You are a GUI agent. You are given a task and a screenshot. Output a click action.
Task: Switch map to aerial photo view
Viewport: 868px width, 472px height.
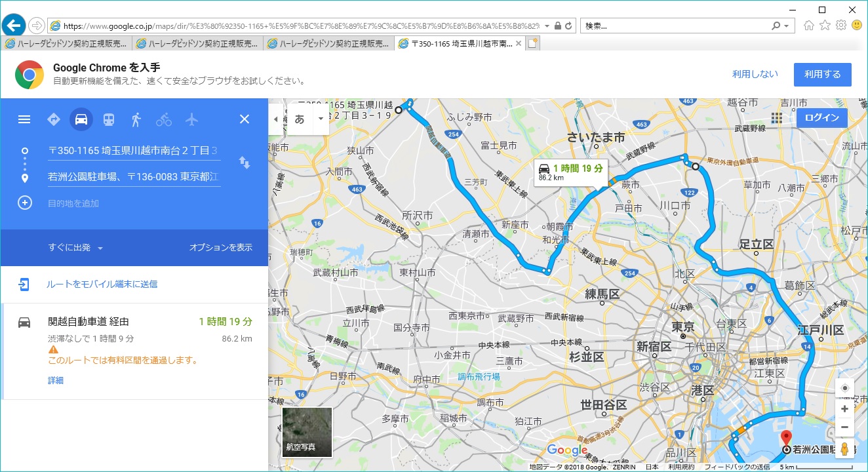click(x=307, y=432)
